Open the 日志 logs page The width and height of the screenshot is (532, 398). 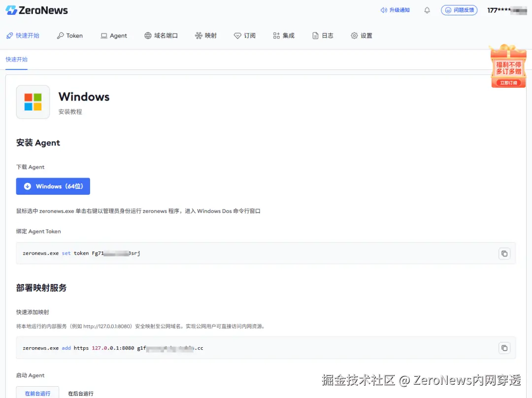click(323, 36)
